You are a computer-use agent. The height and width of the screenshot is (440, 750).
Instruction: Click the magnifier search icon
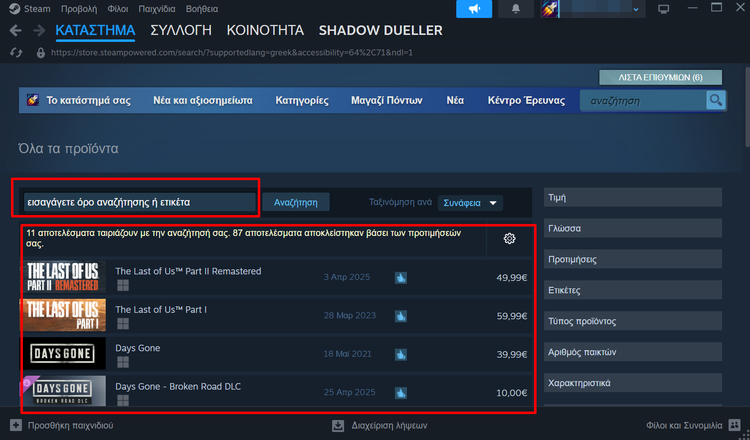716,100
